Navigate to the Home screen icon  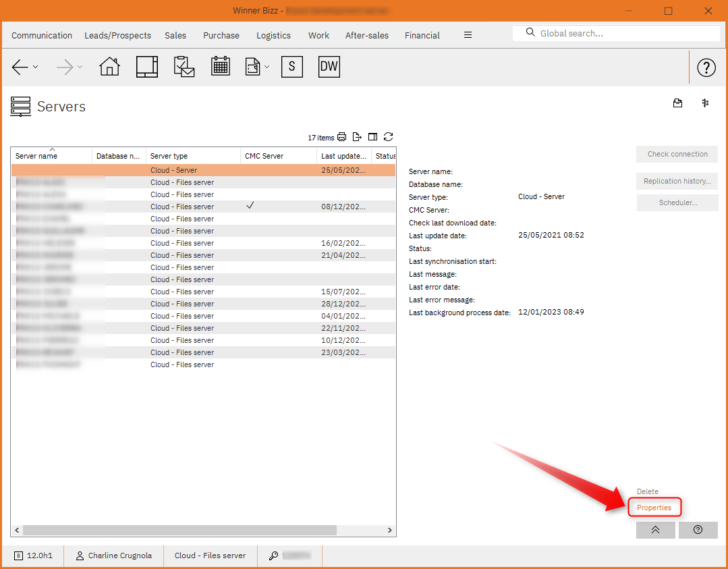click(x=109, y=67)
